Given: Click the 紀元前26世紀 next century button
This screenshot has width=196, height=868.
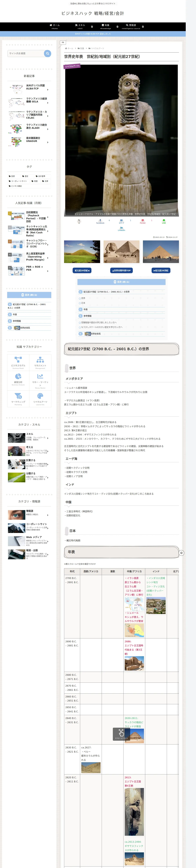Looking at the screenshot, I should 161,271.
